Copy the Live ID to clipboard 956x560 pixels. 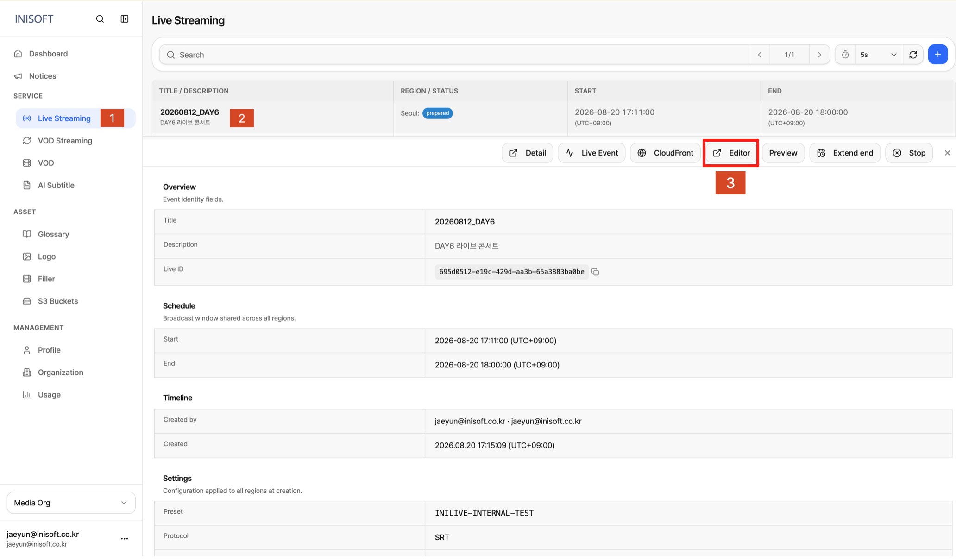tap(596, 272)
